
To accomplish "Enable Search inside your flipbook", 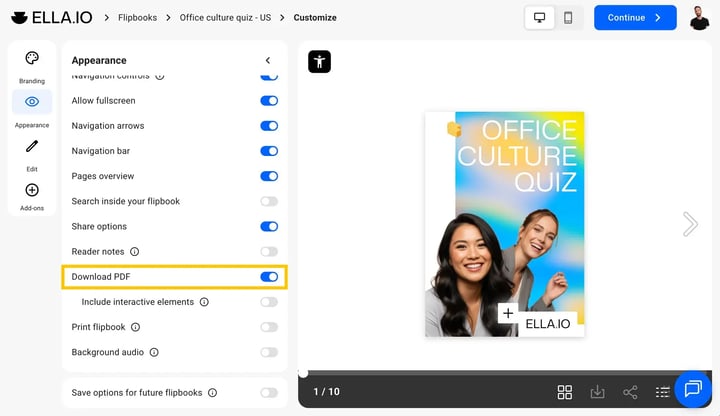I will 269,201.
